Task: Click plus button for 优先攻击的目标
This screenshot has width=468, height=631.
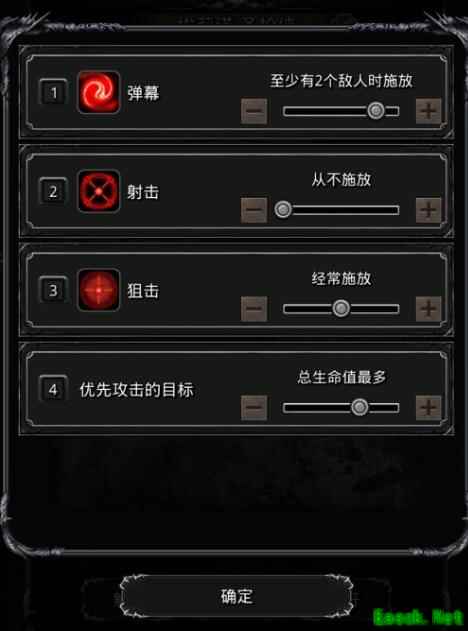Action: pyautogui.click(x=429, y=408)
